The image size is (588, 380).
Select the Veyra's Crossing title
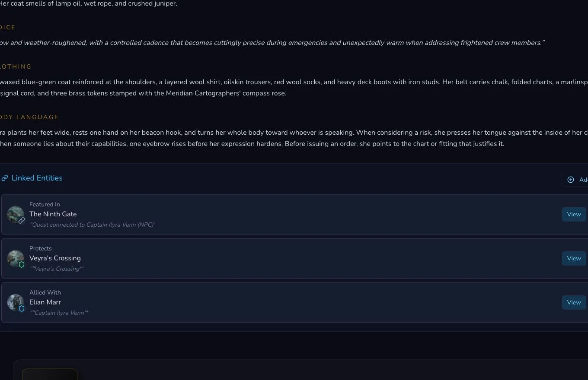pyautogui.click(x=55, y=258)
